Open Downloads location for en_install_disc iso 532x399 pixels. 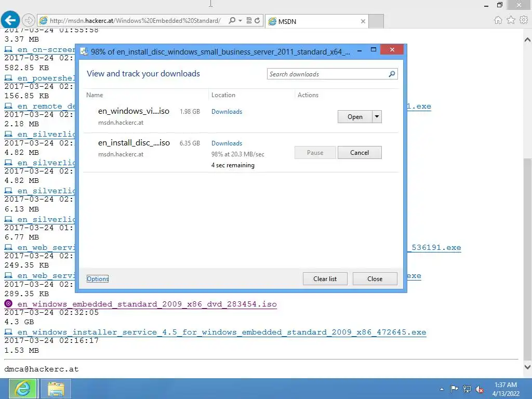(227, 143)
